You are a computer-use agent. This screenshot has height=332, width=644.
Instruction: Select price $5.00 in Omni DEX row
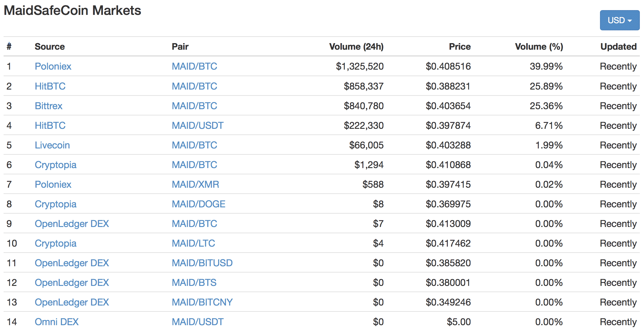[x=459, y=322]
